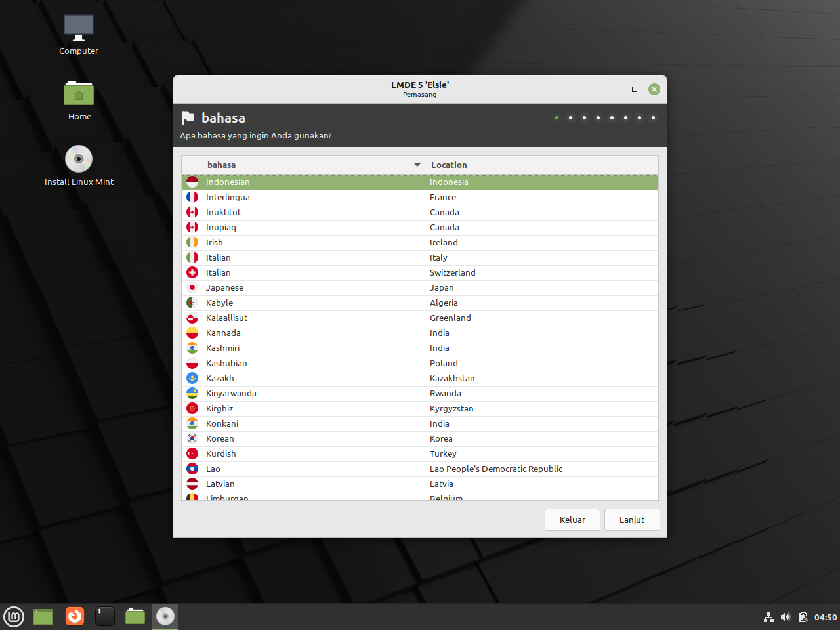Select Konkani language
The width and height of the screenshot is (840, 630).
click(x=420, y=423)
